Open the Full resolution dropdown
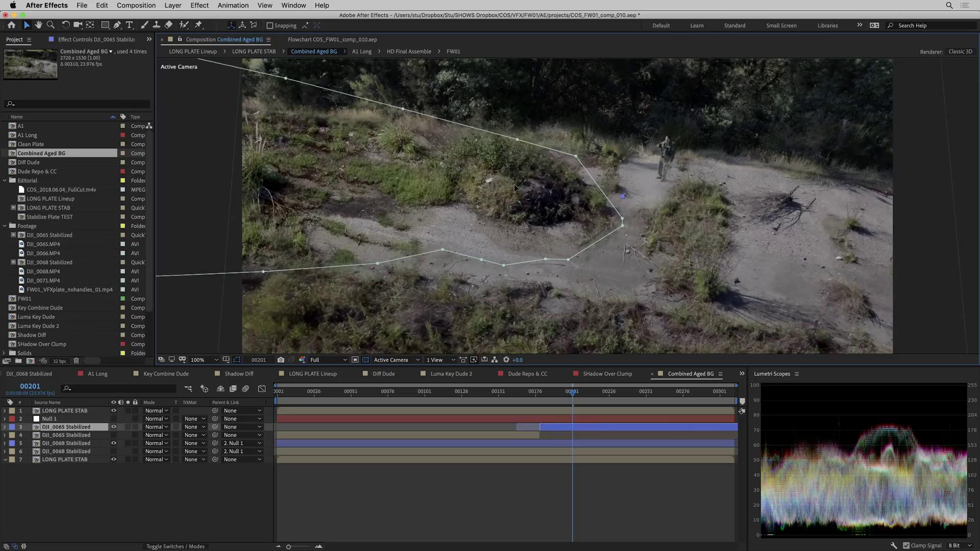 pyautogui.click(x=328, y=360)
